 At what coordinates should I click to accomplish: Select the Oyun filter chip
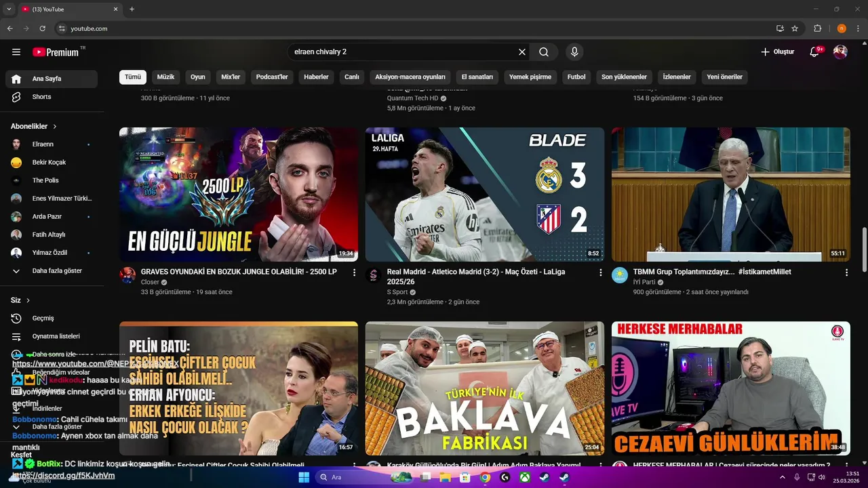point(198,77)
